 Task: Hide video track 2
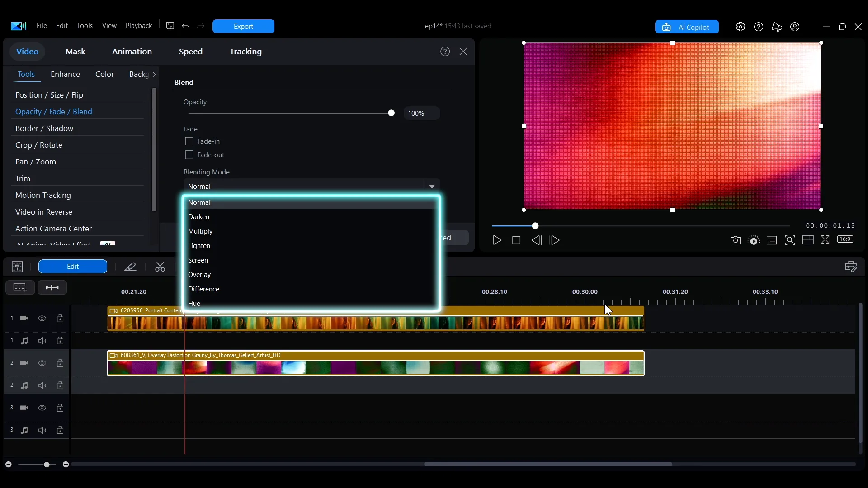pyautogui.click(x=42, y=363)
